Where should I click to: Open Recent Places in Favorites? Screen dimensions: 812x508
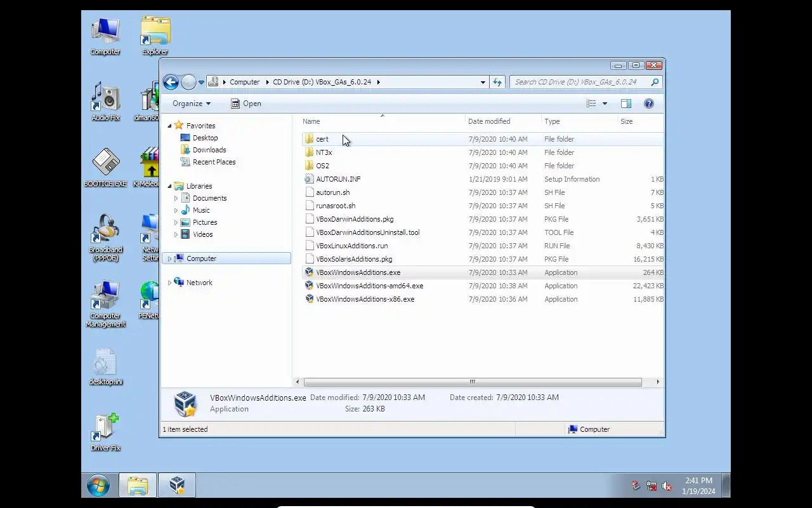coord(214,162)
